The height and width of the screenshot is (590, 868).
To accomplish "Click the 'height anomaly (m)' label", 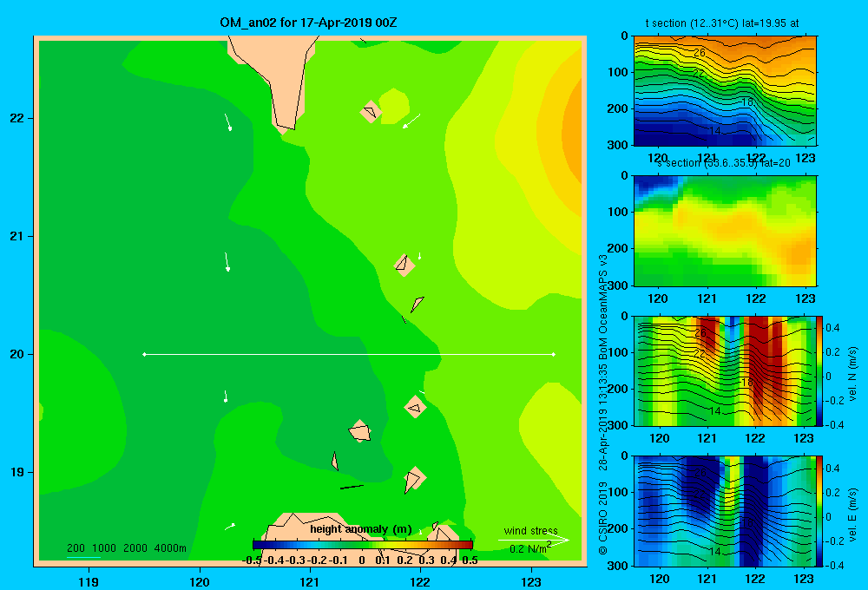I will (361, 529).
